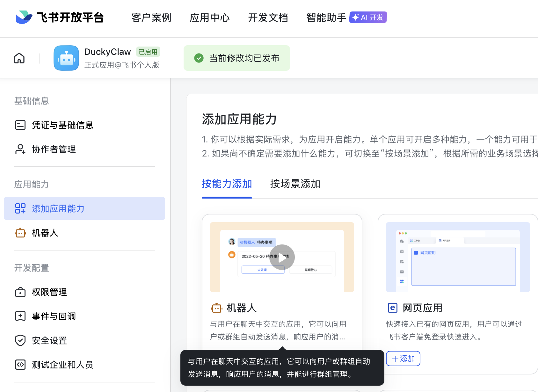Image resolution: width=538 pixels, height=392 pixels.
Task: Open 协作者管理 in the sidebar
Action: [54, 149]
